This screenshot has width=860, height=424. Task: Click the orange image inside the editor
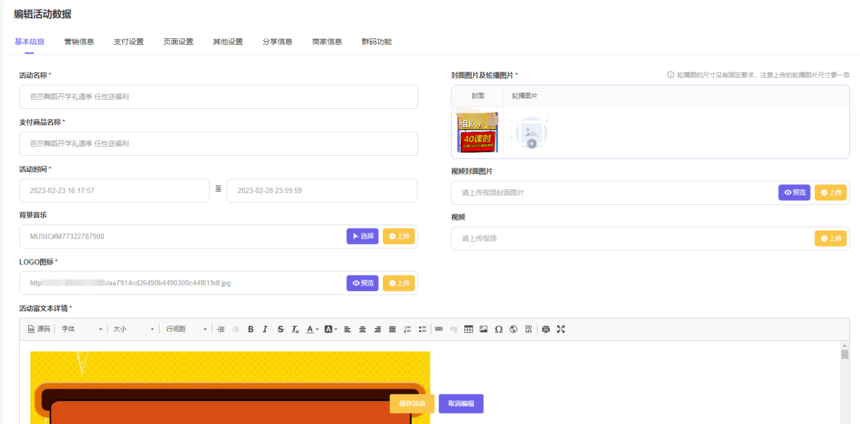coord(230,387)
